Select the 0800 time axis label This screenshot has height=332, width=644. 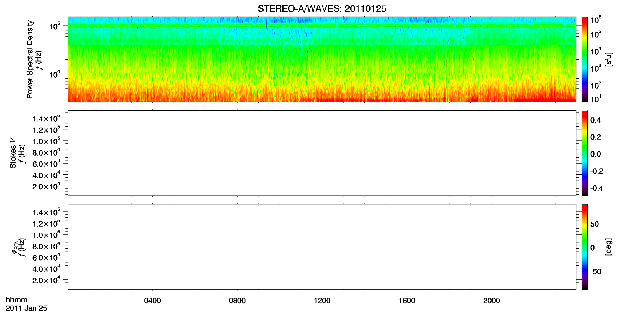(237, 301)
